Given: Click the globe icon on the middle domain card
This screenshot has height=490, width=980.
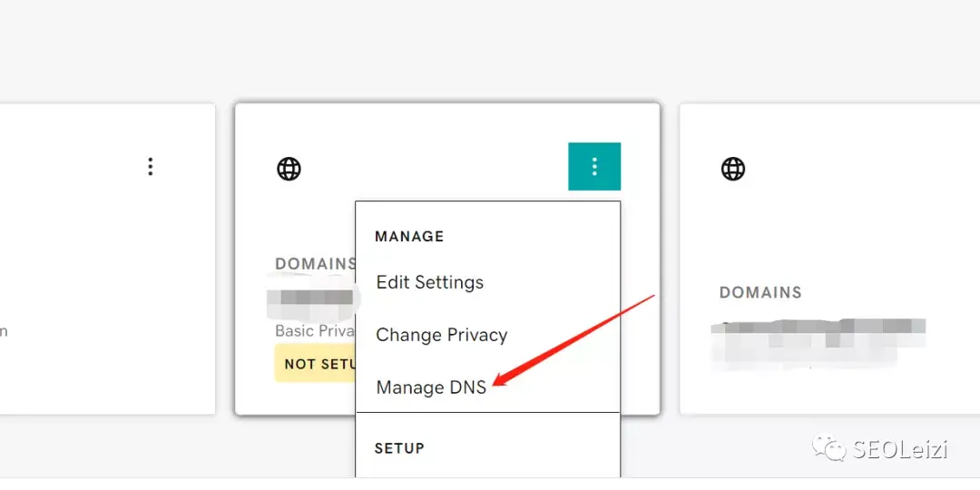Looking at the screenshot, I should click(289, 169).
